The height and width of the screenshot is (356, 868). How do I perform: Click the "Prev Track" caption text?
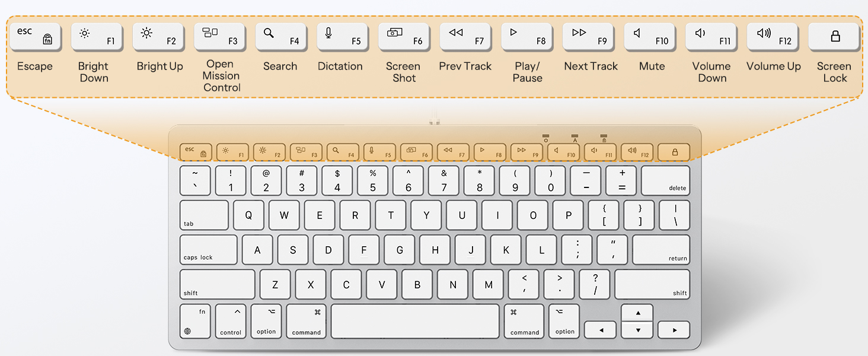(465, 66)
